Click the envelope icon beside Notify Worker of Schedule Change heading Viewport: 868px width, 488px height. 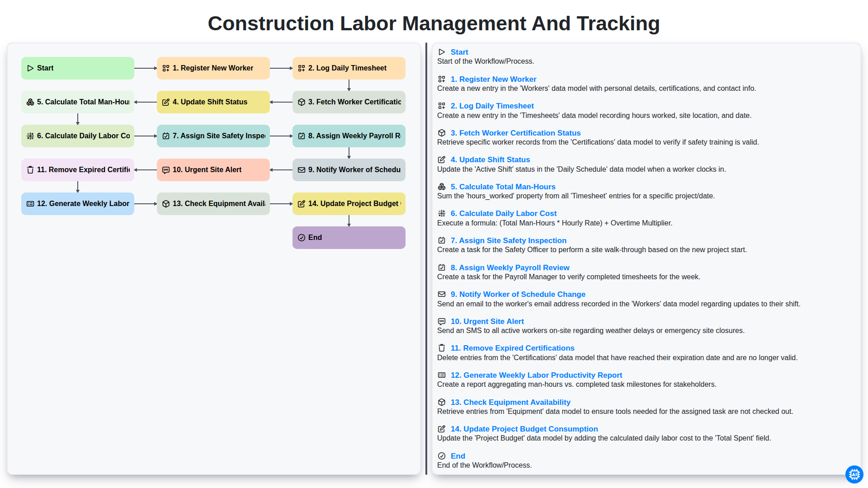[x=442, y=294]
